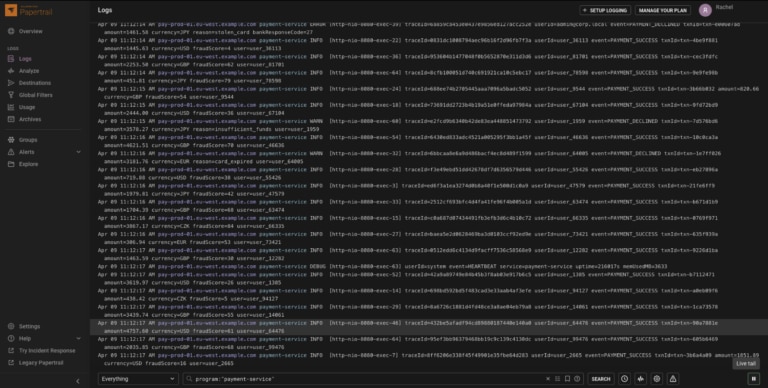Viewport: 768px width, 388px height.
Task: Click the HEARTBEAT DEBUG log line
Action: point(429,267)
